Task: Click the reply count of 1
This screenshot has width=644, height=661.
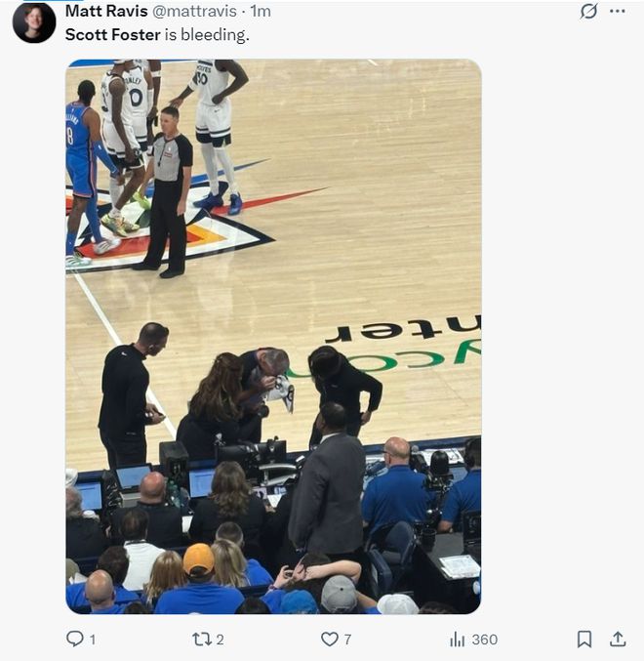Action: [x=93, y=640]
